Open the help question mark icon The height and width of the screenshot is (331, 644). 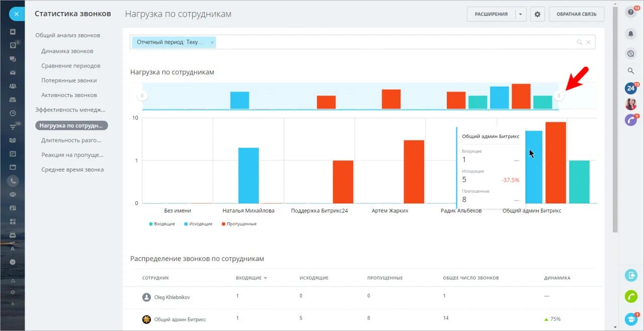[630, 13]
